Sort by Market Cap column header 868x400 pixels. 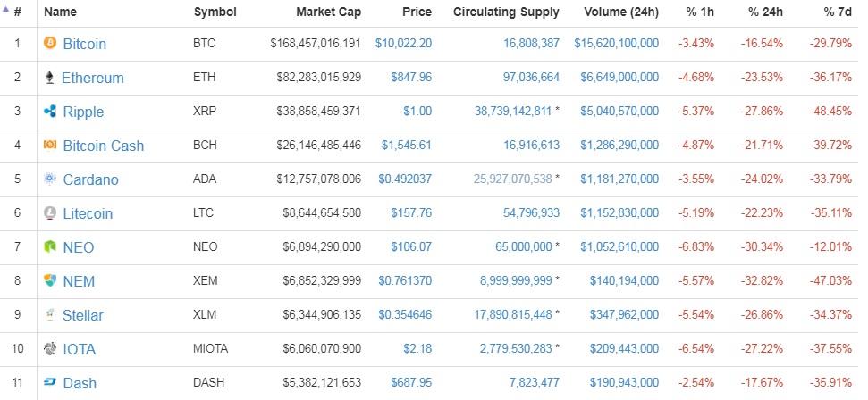[328, 12]
